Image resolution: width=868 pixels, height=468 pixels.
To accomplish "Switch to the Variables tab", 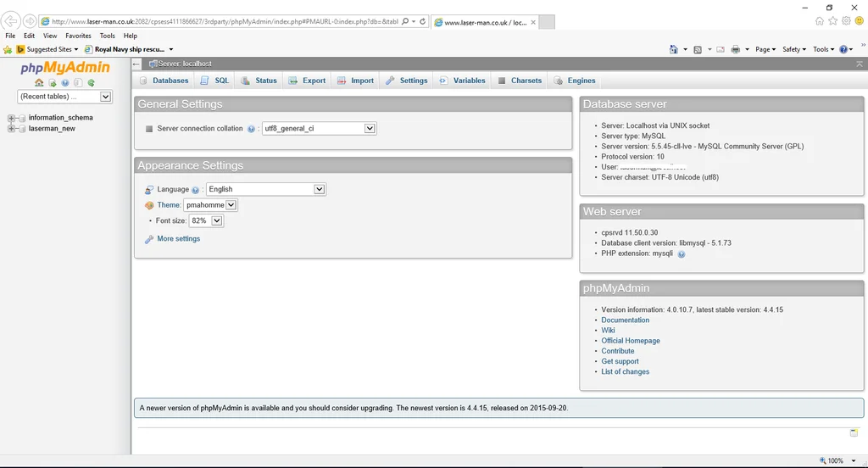I will (x=462, y=81).
